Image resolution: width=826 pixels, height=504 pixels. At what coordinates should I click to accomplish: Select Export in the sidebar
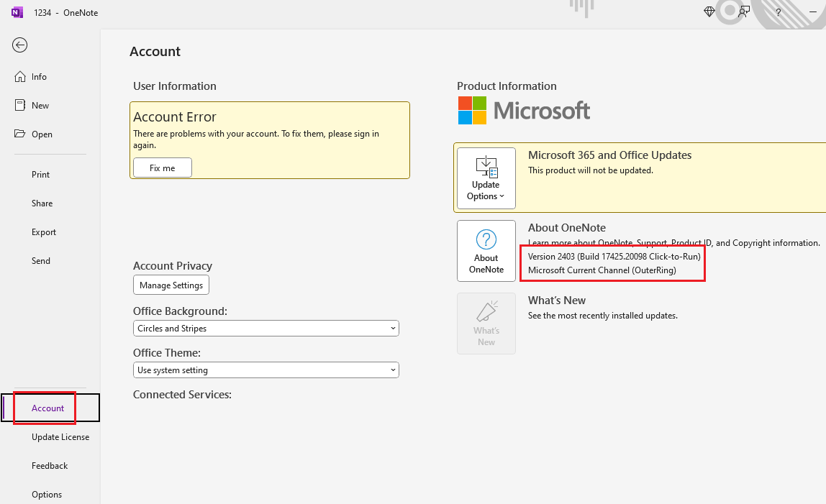(44, 232)
